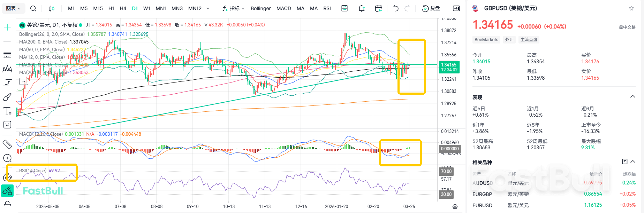
Task: Switch to W1 timeframe
Action: coord(147,8)
